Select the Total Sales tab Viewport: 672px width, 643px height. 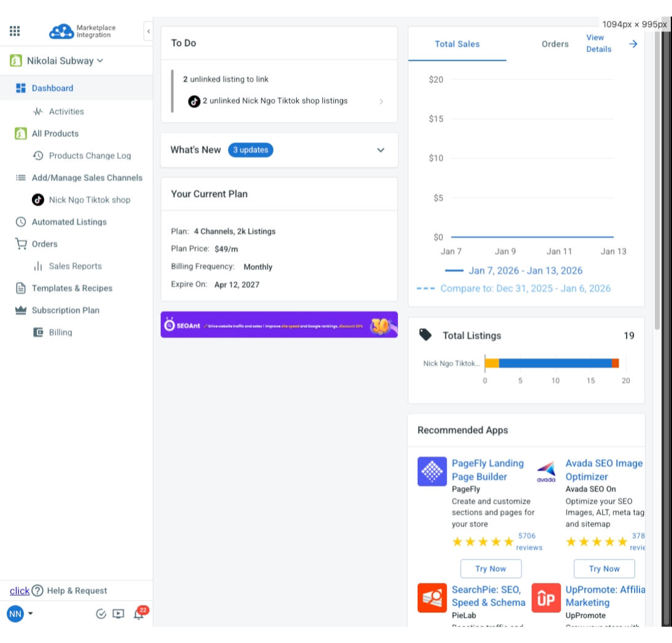(x=457, y=44)
